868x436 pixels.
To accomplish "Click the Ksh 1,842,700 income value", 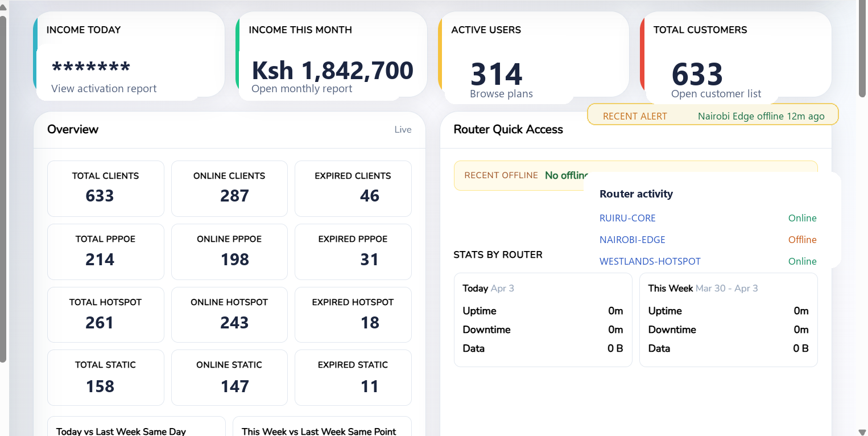I will (x=332, y=71).
